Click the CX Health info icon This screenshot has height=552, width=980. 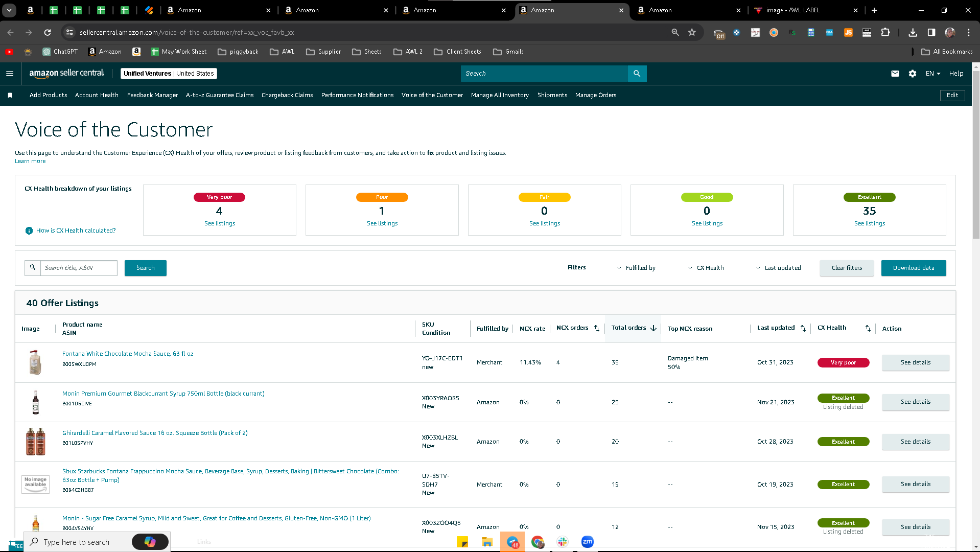[x=29, y=231]
